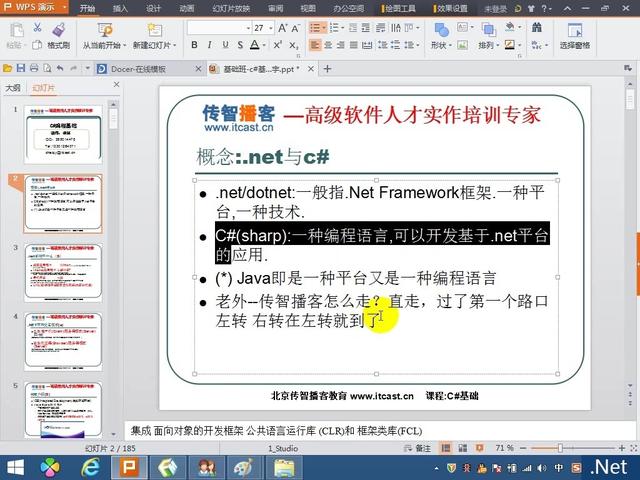Click the zoom in plus button

tap(622, 448)
